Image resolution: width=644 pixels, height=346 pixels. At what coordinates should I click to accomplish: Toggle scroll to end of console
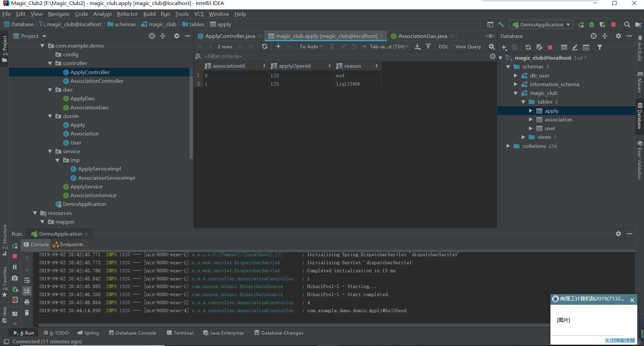click(27, 291)
